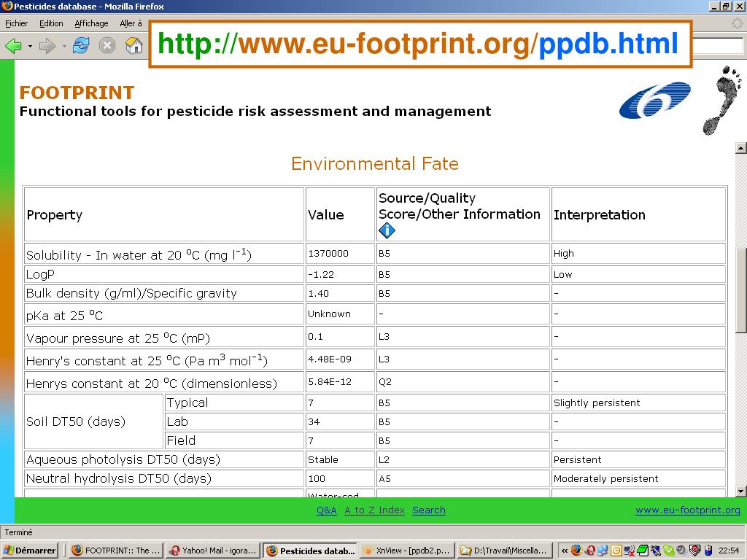Click the Démarrer start button

pyautogui.click(x=29, y=551)
